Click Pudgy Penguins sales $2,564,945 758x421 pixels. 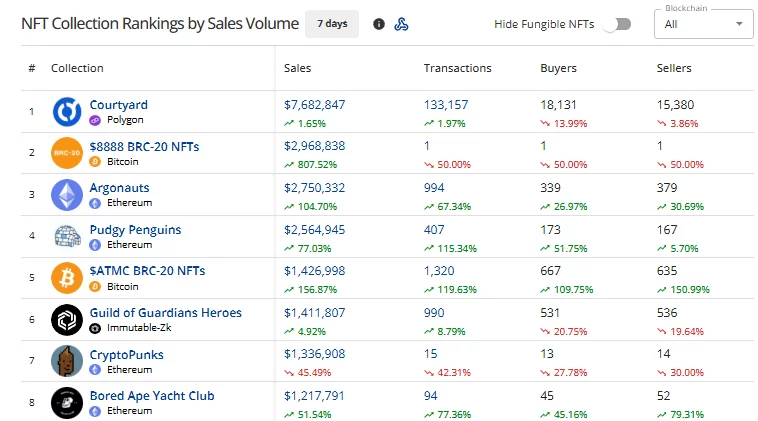coord(315,230)
